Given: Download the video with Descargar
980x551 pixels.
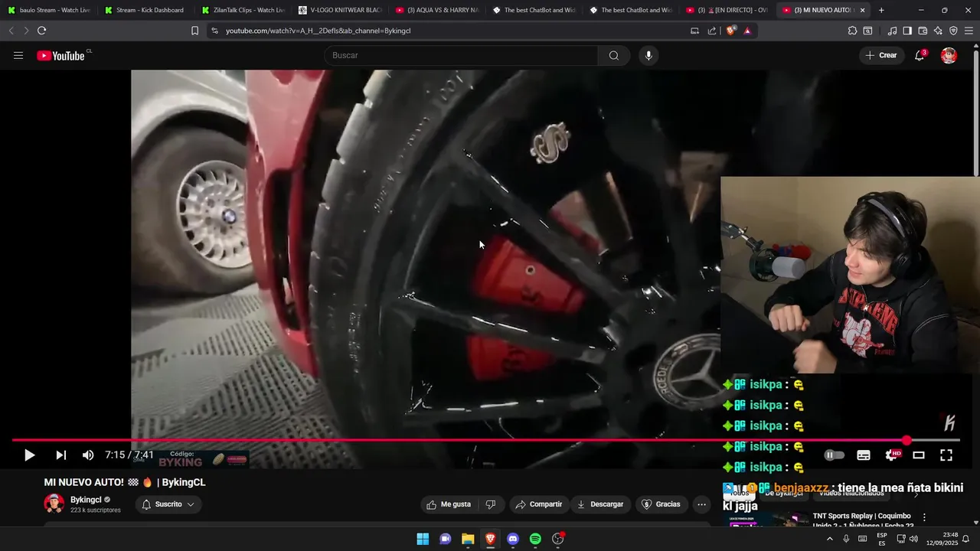Looking at the screenshot, I should 600,504.
